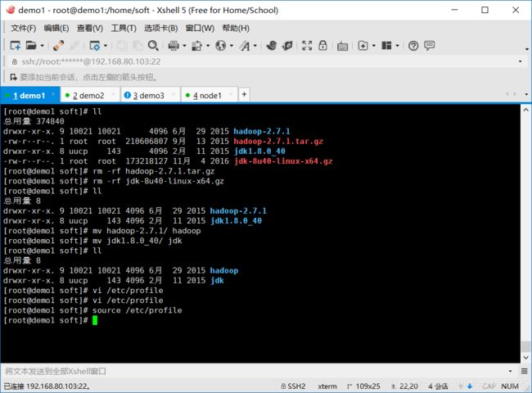This screenshot has height=393, width=532.
Task: Click the ssh address bar field
Action: pos(264,61)
